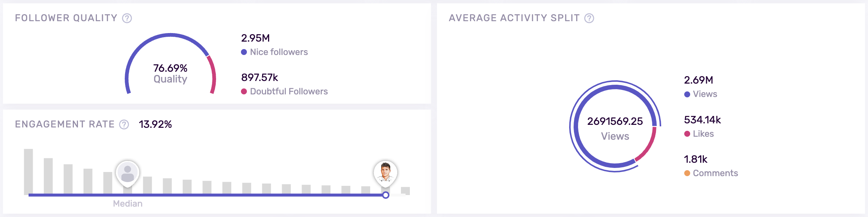The image size is (868, 217).
Task: Click the slider handle at the right end
Action: [x=385, y=195]
